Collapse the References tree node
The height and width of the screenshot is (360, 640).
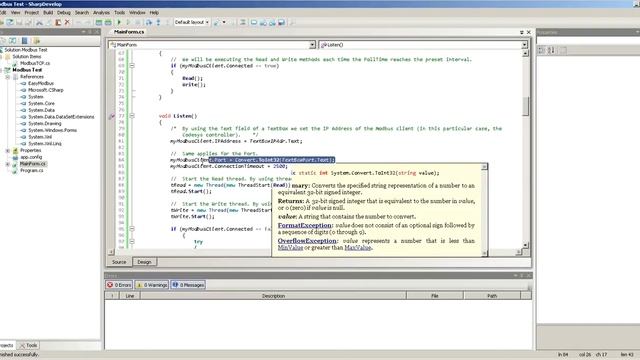7,77
